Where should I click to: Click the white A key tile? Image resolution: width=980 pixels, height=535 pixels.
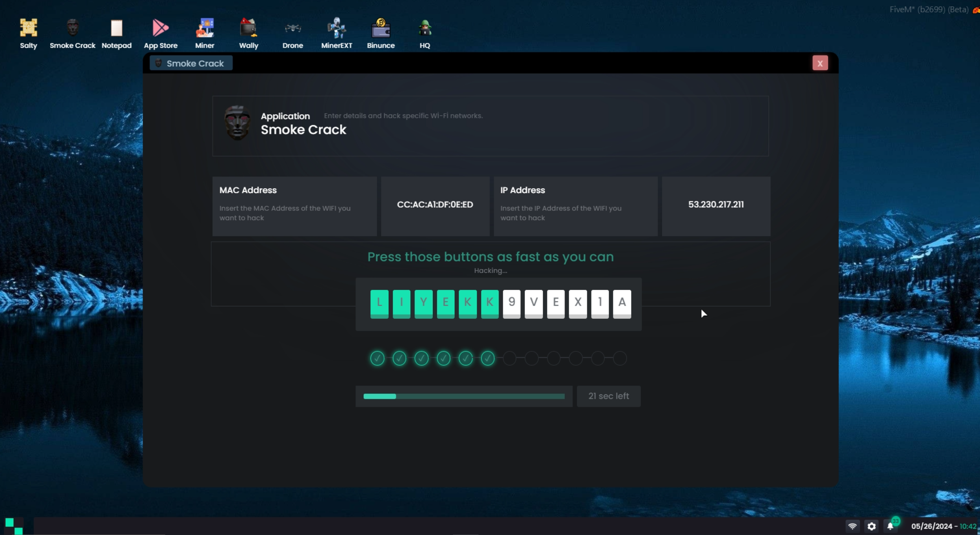pyautogui.click(x=622, y=304)
